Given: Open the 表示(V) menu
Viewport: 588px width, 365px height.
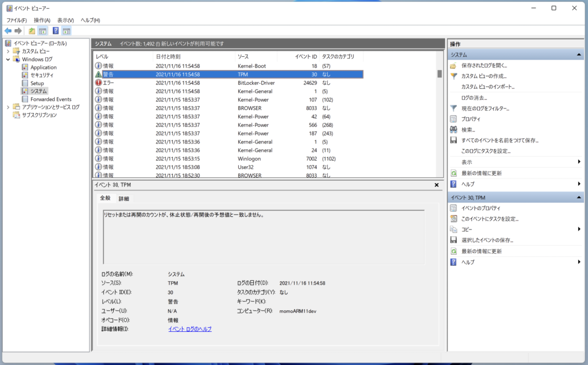Looking at the screenshot, I should (65, 20).
